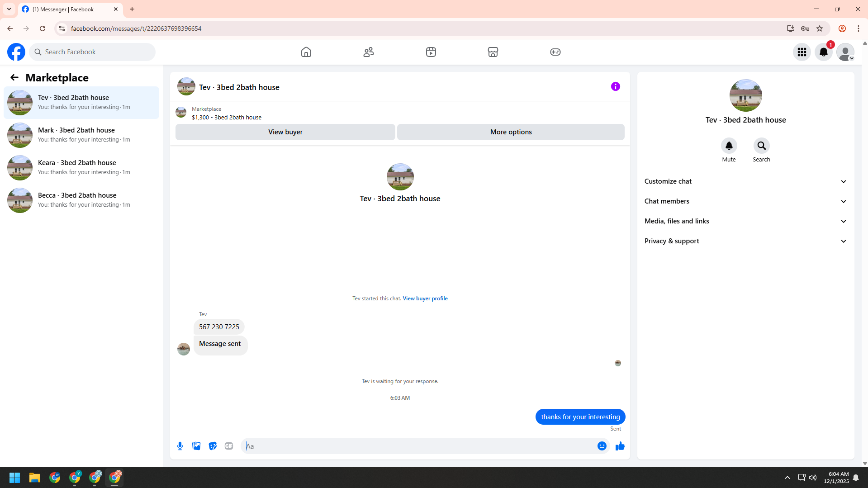Install Facebook app icon in address bar
868x488 pixels.
pos(791,28)
